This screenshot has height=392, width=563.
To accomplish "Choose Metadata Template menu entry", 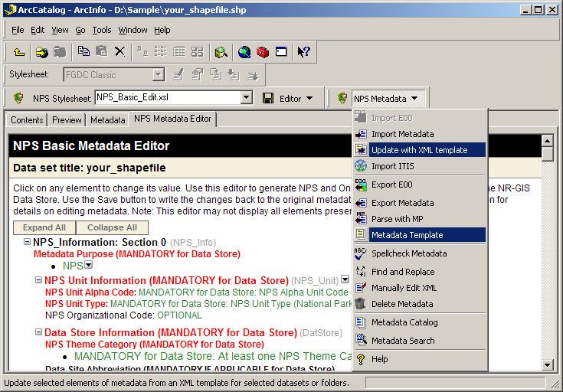I will tap(420, 235).
